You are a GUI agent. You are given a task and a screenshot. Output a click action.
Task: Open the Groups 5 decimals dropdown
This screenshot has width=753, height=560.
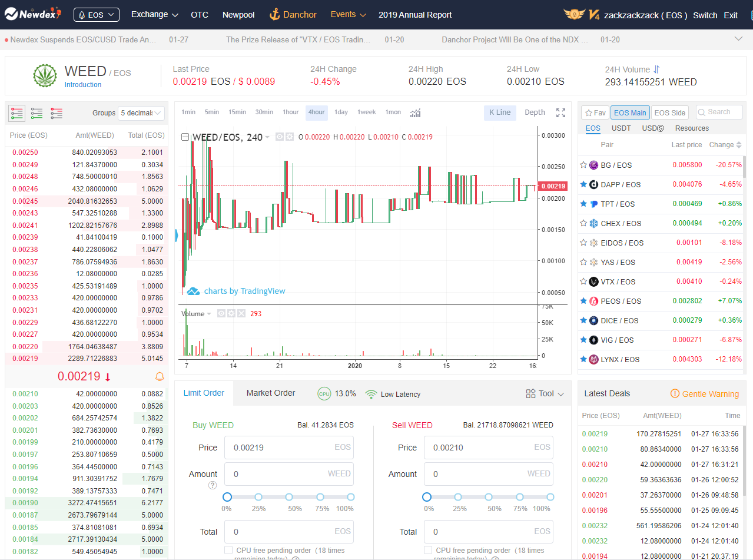click(141, 112)
